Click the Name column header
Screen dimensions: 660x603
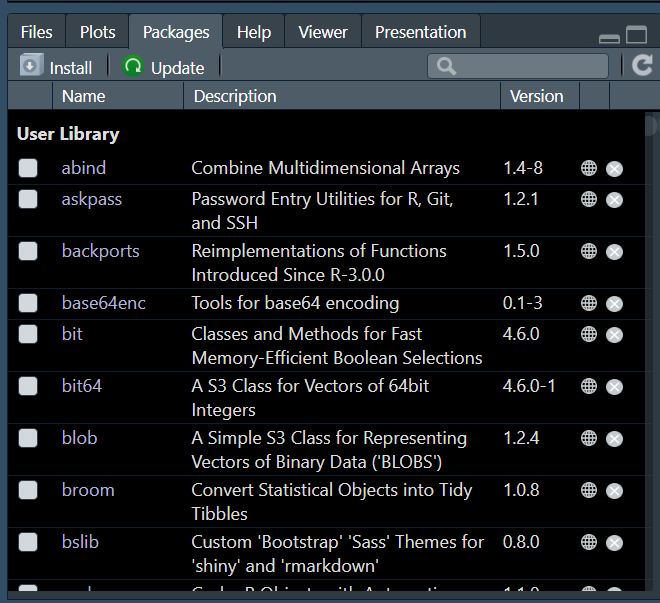pos(118,96)
